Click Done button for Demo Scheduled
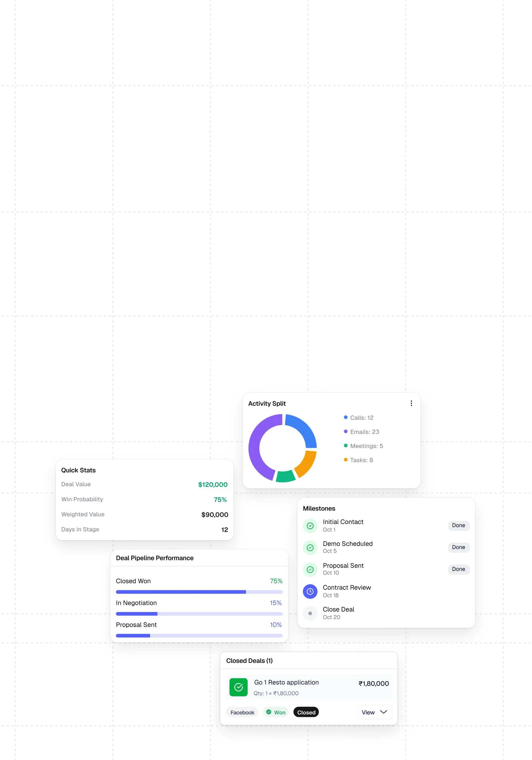The width and height of the screenshot is (532, 760). click(x=458, y=547)
